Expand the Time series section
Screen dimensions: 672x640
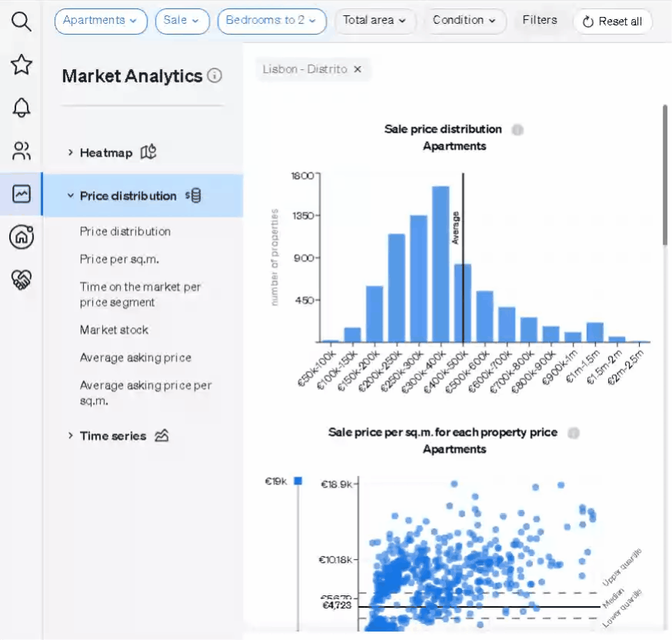pyautogui.click(x=112, y=435)
